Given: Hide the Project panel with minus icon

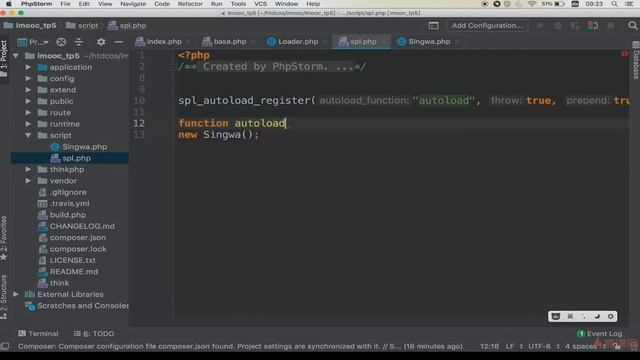Looking at the screenshot, I should coord(119,42).
